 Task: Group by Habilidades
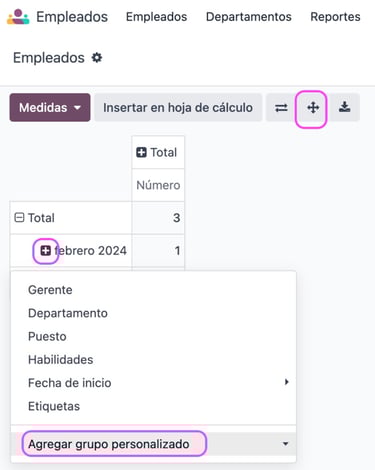click(60, 360)
